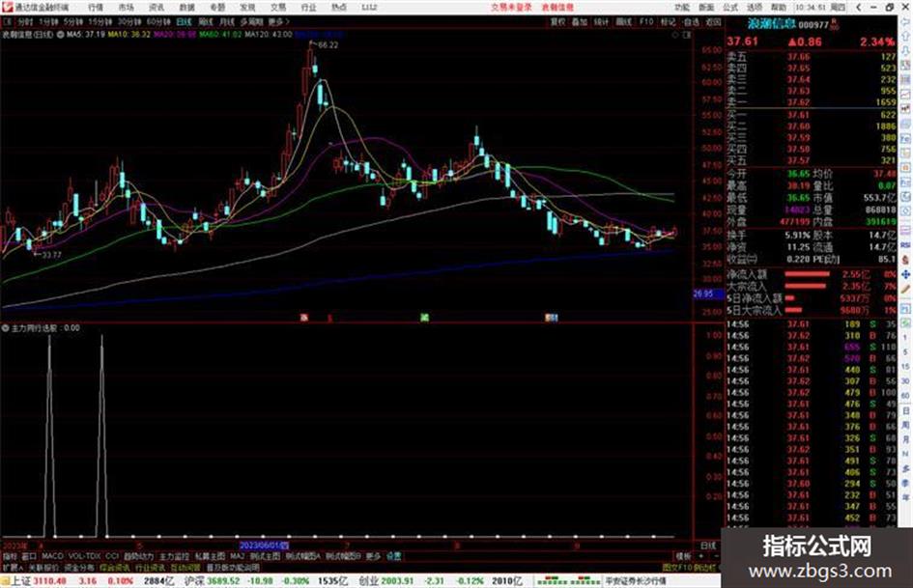
Task: Open the 行业资讯 tab
Action: click(150, 567)
